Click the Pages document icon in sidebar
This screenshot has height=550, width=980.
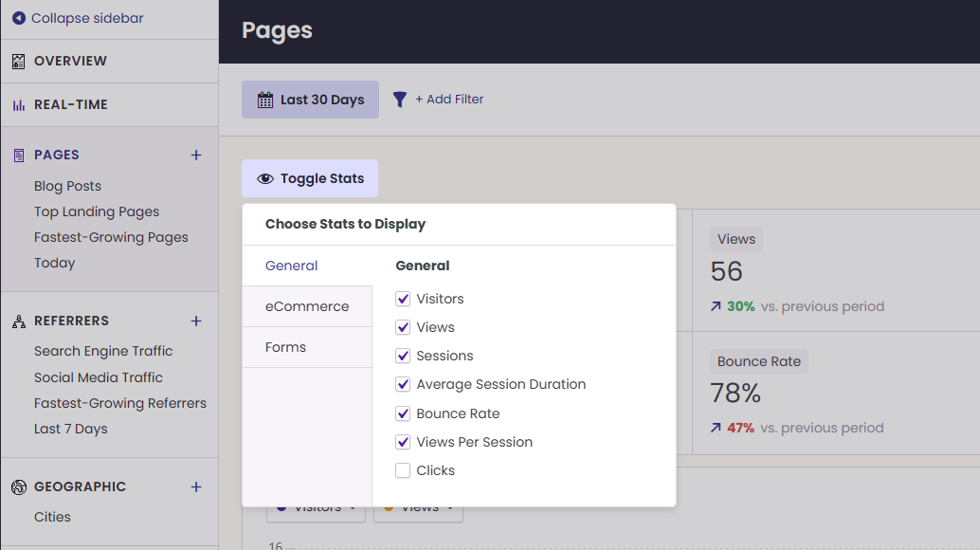pyautogui.click(x=19, y=155)
